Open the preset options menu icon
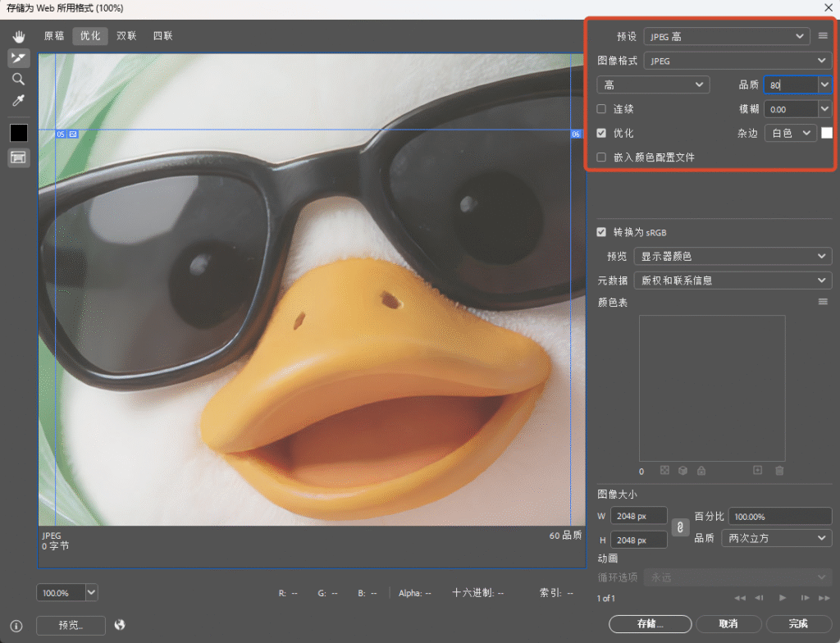 coord(824,36)
